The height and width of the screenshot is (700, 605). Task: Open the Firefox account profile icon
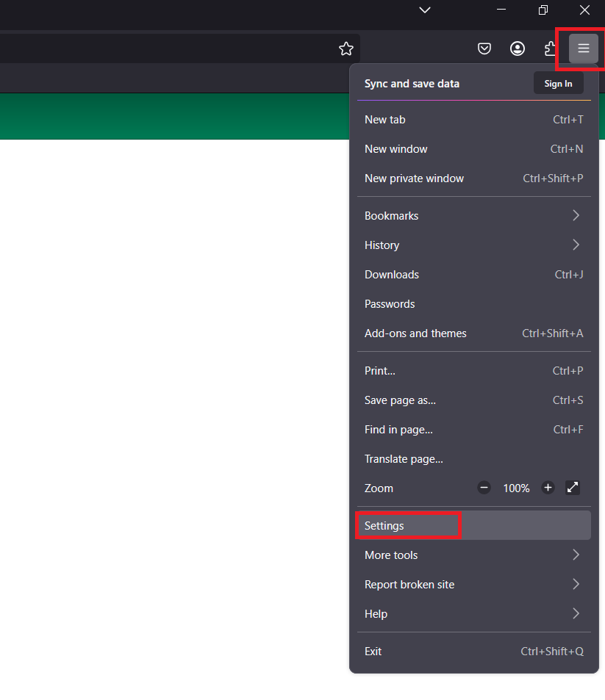pos(518,48)
